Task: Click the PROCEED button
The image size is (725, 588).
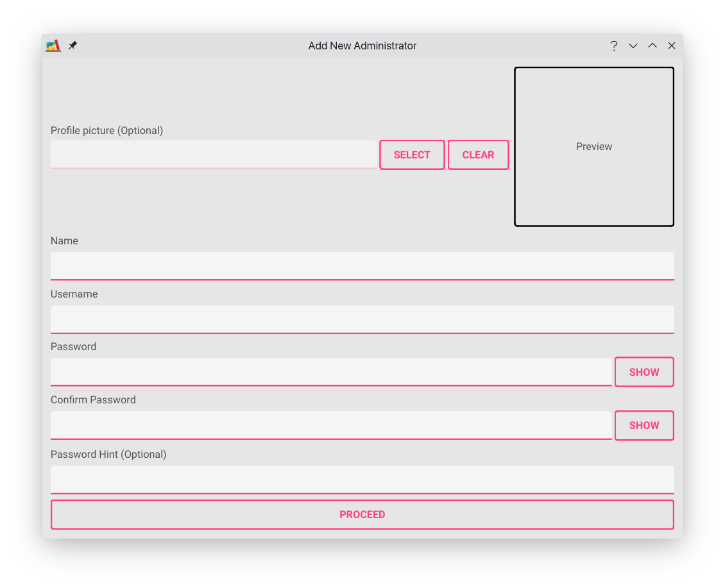Action: [362, 514]
